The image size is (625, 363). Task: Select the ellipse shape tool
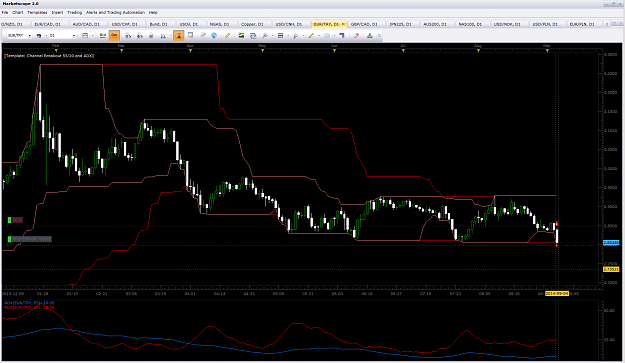(x=326, y=36)
